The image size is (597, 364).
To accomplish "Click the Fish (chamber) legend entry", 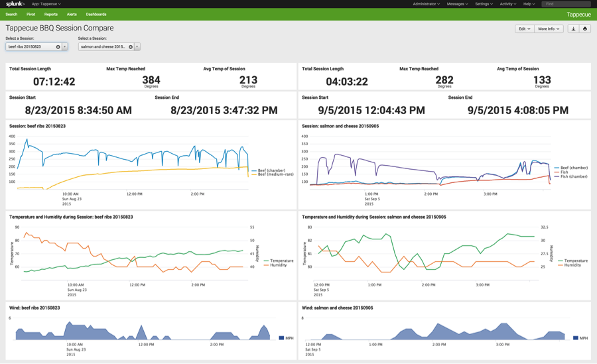I will click(570, 176).
